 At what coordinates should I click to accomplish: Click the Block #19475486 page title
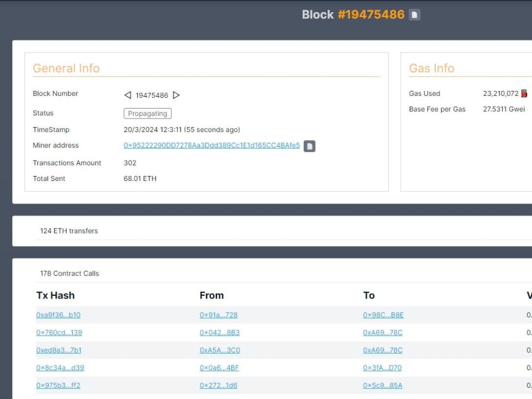pos(353,14)
